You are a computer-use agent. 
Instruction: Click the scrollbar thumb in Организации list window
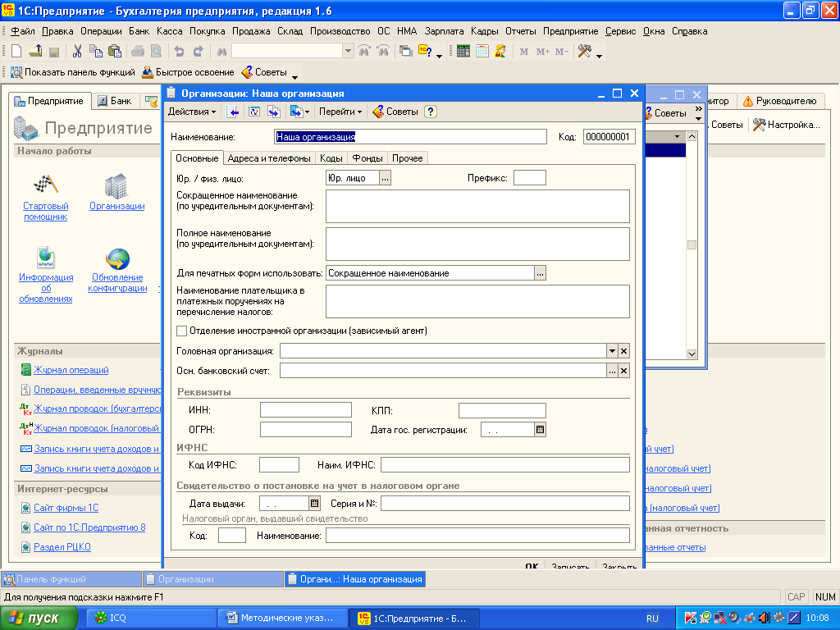tap(692, 244)
